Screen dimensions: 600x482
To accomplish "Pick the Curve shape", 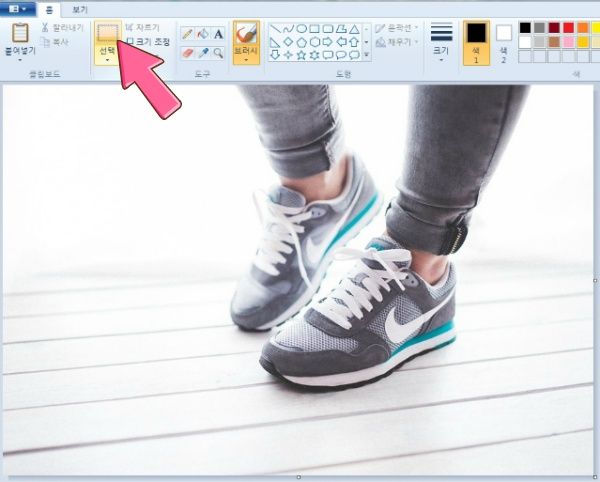I will pyautogui.click(x=289, y=29).
